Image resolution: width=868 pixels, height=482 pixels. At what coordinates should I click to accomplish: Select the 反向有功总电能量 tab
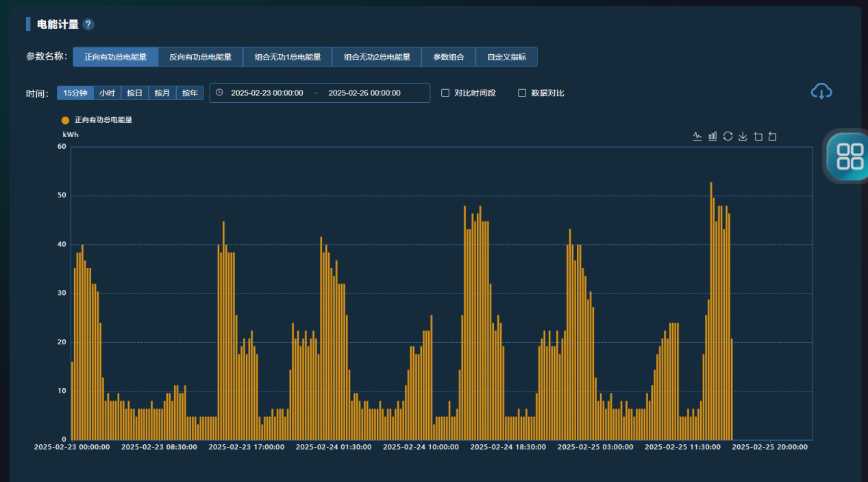pyautogui.click(x=200, y=57)
